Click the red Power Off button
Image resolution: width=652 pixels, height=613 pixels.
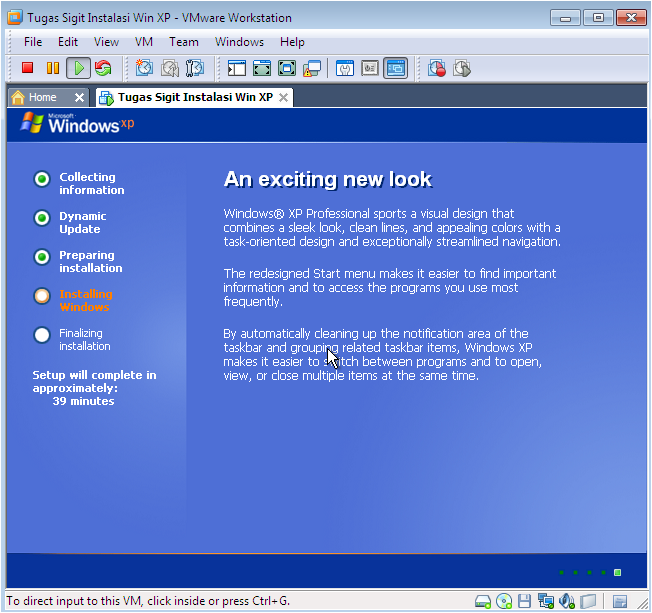(x=27, y=68)
